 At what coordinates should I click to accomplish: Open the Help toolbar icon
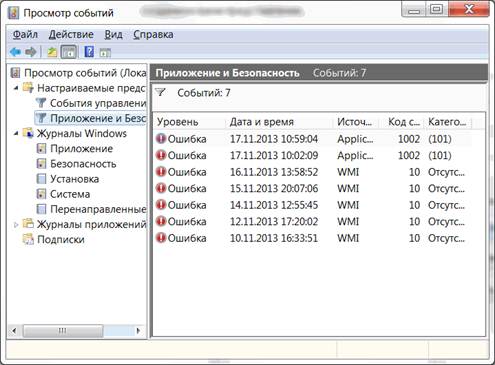89,52
